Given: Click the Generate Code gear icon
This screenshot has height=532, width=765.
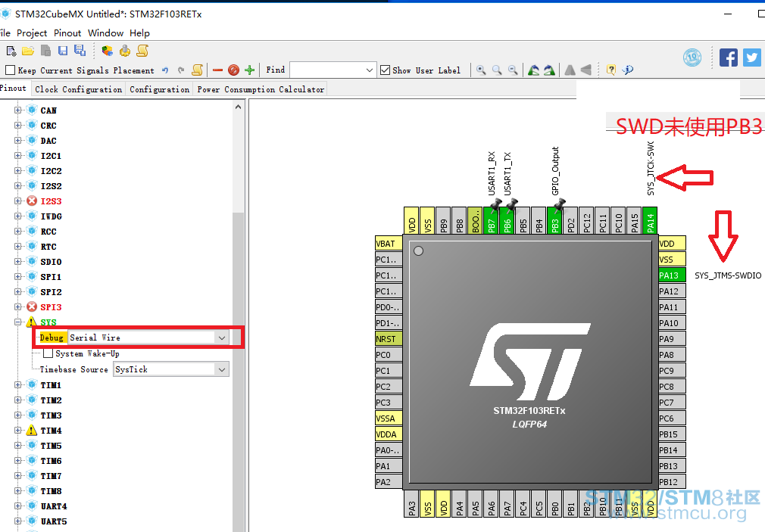Looking at the screenshot, I should (x=125, y=51).
